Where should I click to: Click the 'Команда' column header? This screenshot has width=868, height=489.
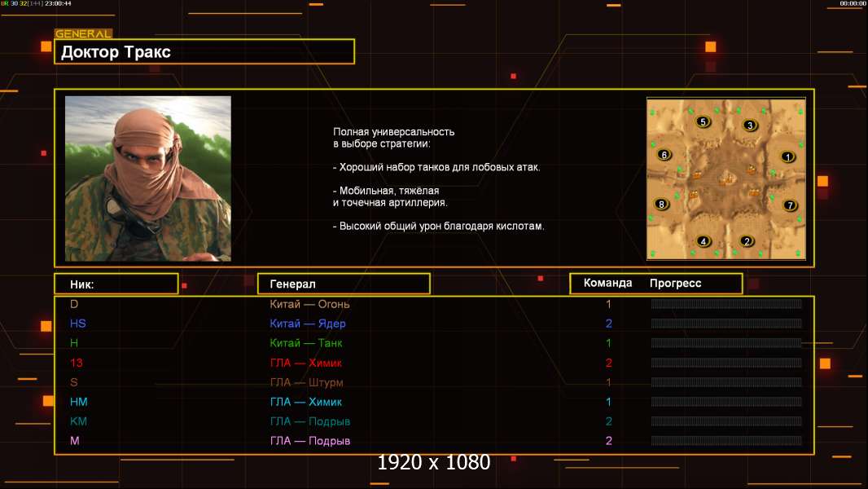pyautogui.click(x=607, y=283)
